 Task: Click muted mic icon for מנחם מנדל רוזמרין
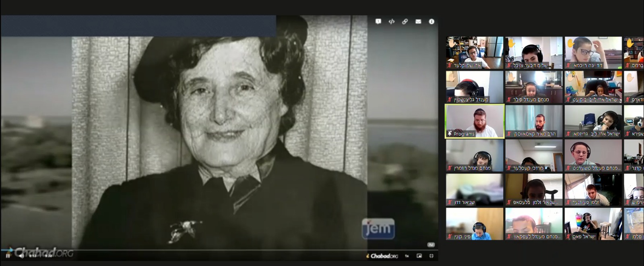(450, 168)
